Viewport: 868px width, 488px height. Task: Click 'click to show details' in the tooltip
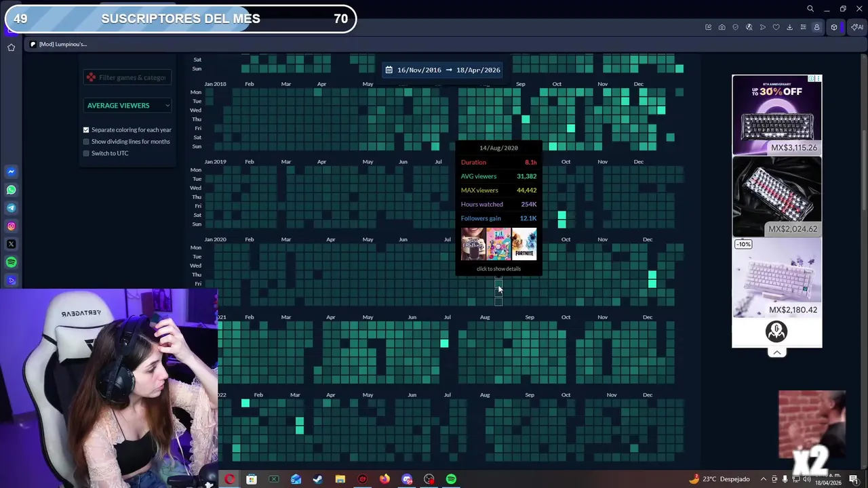tap(498, 269)
